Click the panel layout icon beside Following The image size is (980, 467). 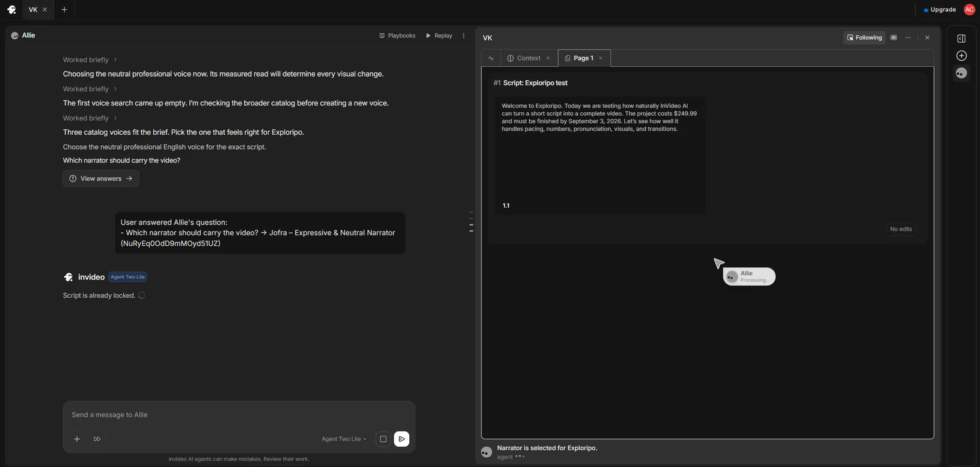coord(894,37)
